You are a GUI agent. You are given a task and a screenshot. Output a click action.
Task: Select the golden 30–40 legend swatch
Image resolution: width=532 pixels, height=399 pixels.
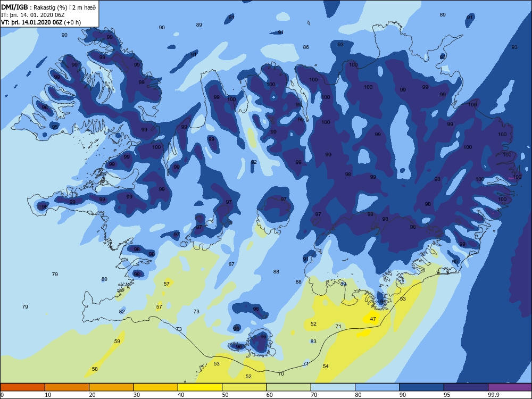pos(156,387)
